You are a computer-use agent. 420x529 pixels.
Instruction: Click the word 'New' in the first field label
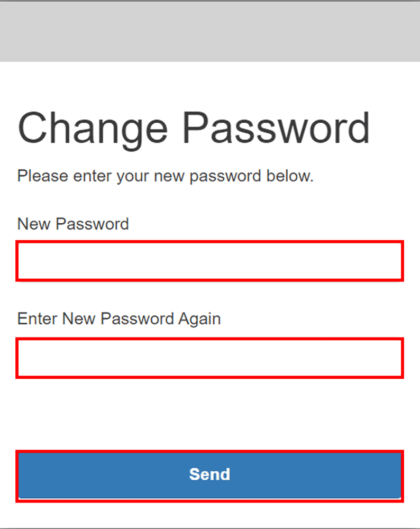34,224
